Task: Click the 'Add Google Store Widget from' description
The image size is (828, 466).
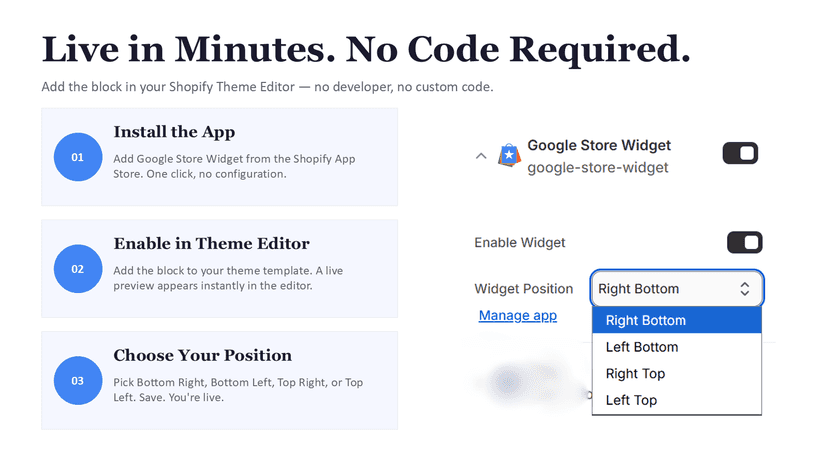Action: tap(234, 166)
